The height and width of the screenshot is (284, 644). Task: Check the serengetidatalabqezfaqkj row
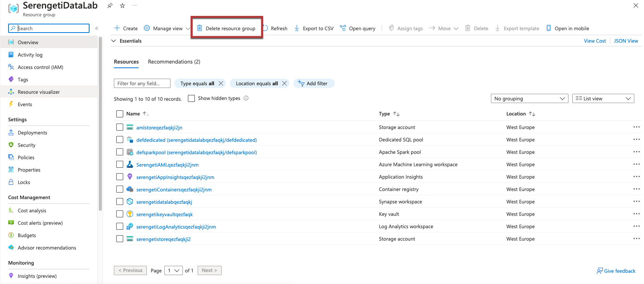[120, 201]
